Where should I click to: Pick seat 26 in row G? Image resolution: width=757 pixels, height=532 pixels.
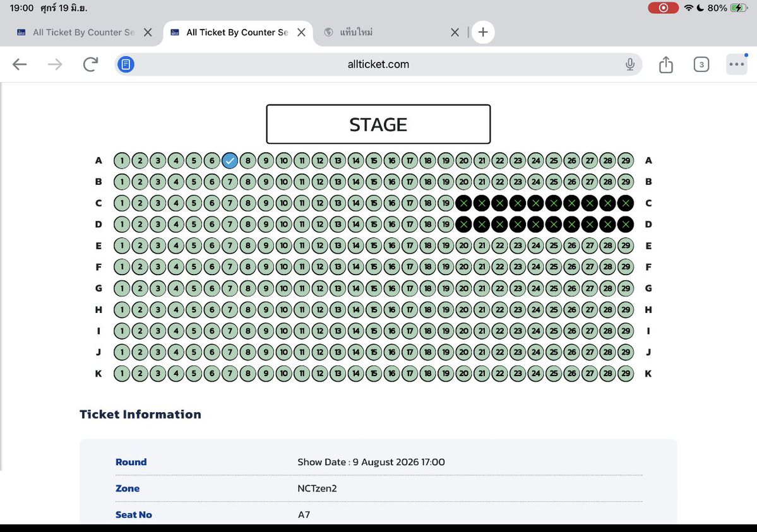click(x=571, y=288)
